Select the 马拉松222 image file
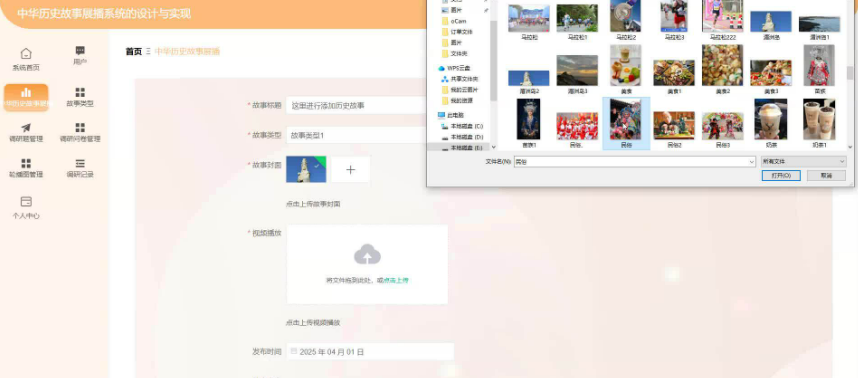 723,21
